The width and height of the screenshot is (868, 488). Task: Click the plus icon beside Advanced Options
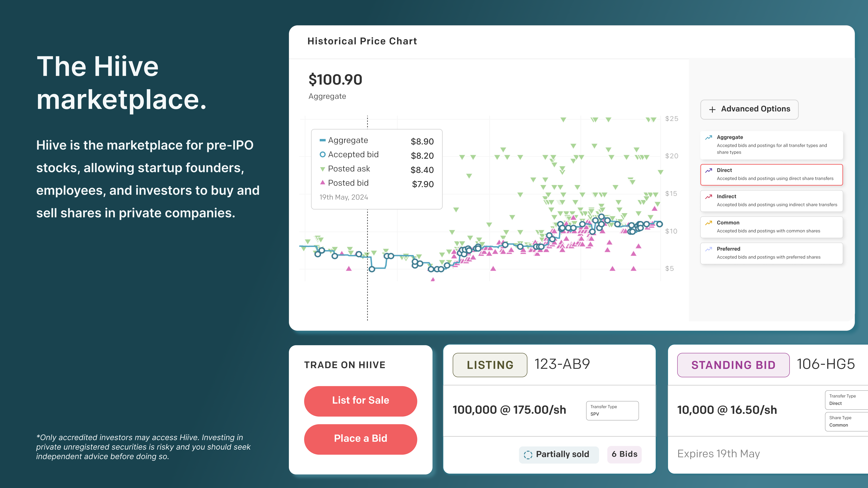click(712, 109)
